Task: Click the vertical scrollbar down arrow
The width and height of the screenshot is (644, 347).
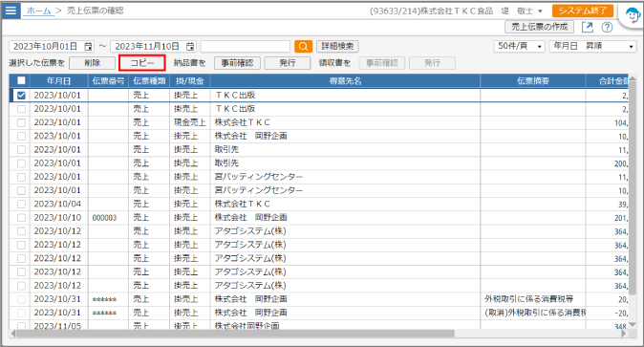Action: click(633, 325)
